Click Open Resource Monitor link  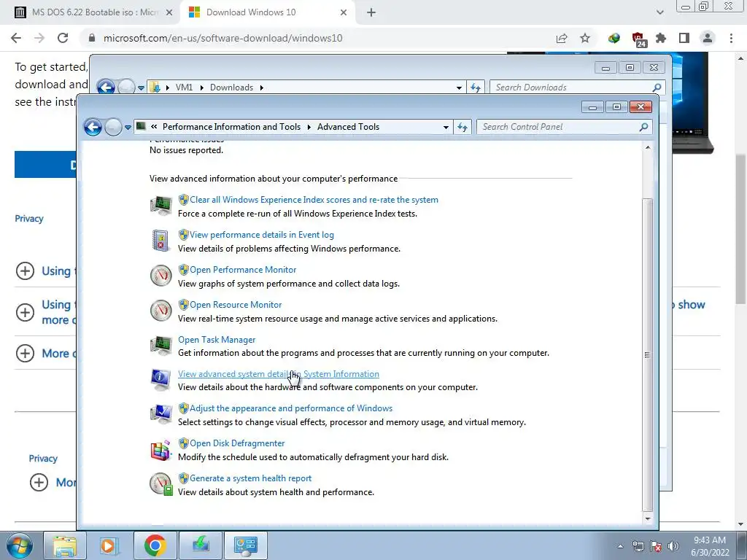pos(236,305)
